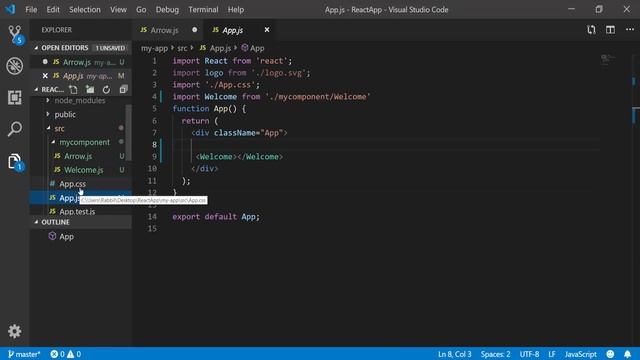The width and height of the screenshot is (640, 360).
Task: Click line number 14 in gutter
Action: click(152, 216)
